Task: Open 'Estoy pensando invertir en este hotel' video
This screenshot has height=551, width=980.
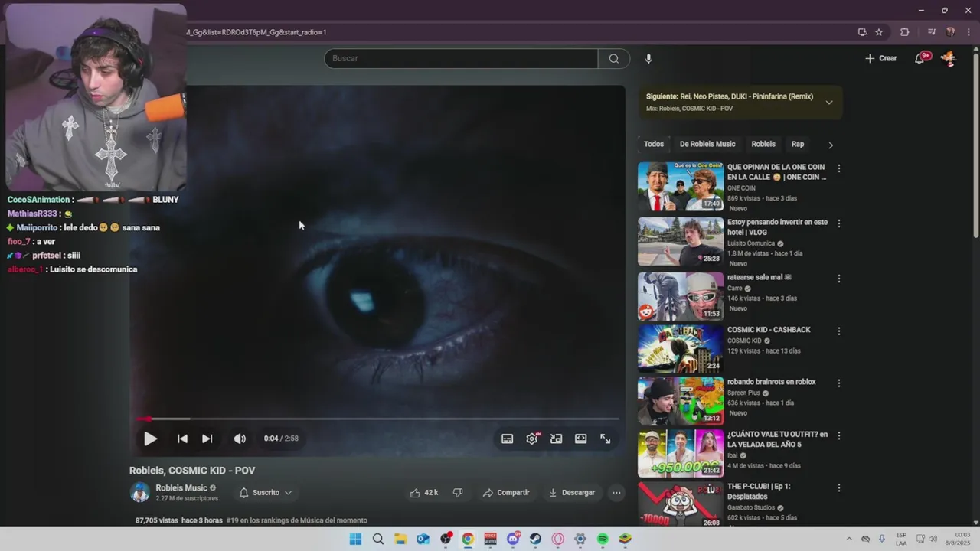Action: coord(777,227)
